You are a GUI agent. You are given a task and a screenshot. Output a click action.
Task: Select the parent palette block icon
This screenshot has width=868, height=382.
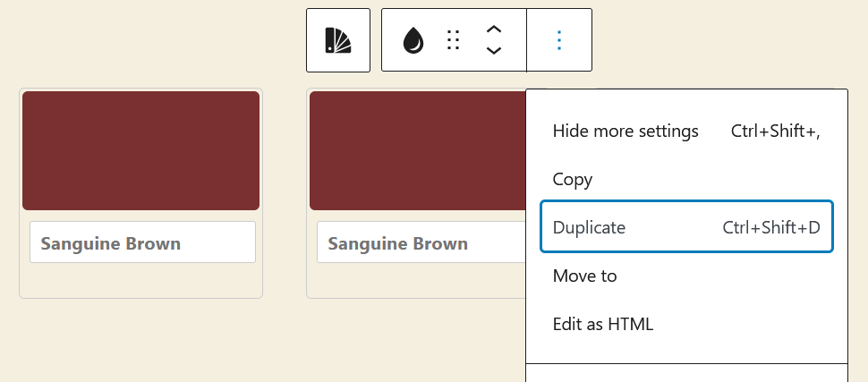coord(337,40)
